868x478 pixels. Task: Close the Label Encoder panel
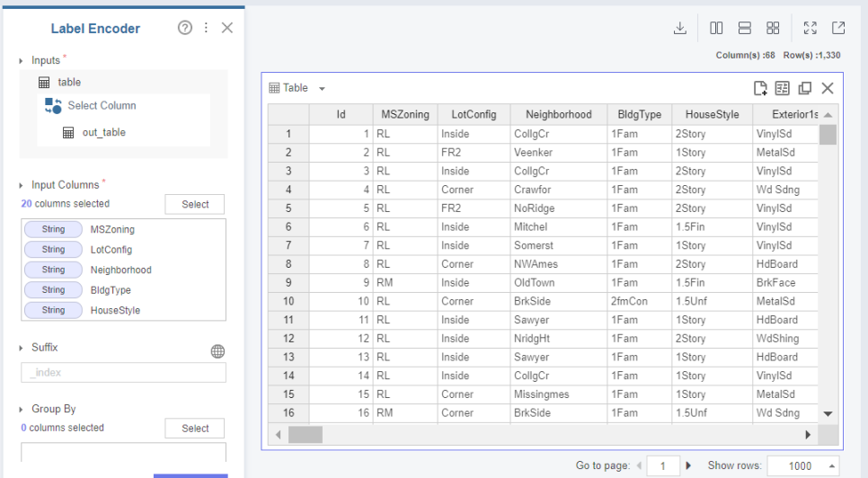227,28
